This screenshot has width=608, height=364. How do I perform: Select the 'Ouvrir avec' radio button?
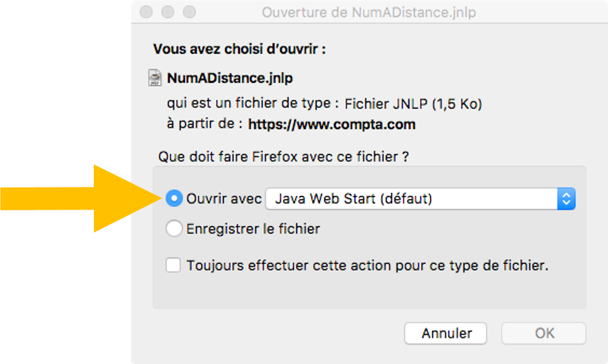(x=175, y=199)
